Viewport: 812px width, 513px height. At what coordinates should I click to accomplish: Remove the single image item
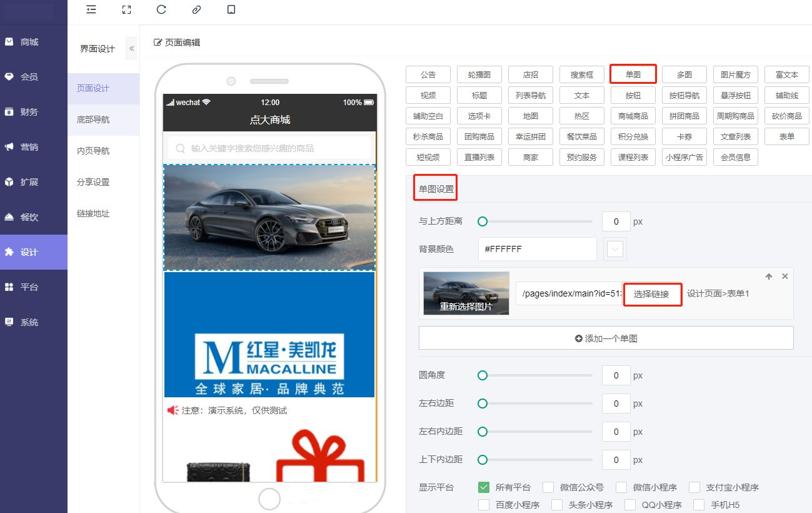click(785, 277)
